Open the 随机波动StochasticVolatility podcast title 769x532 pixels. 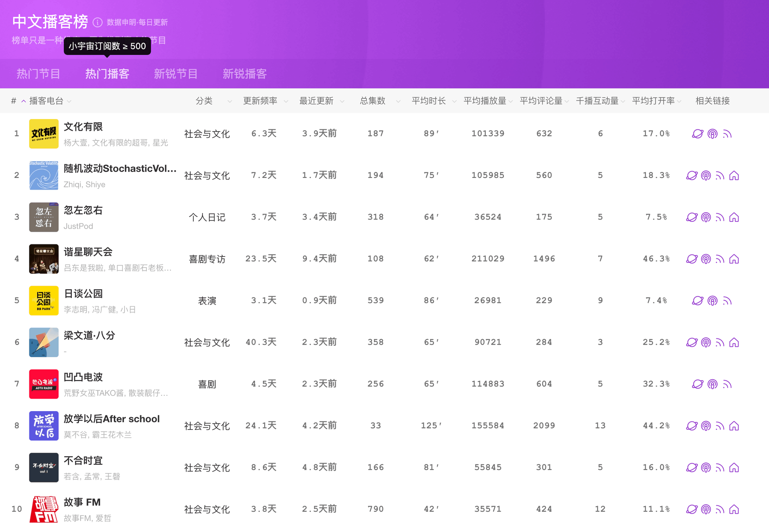point(120,169)
